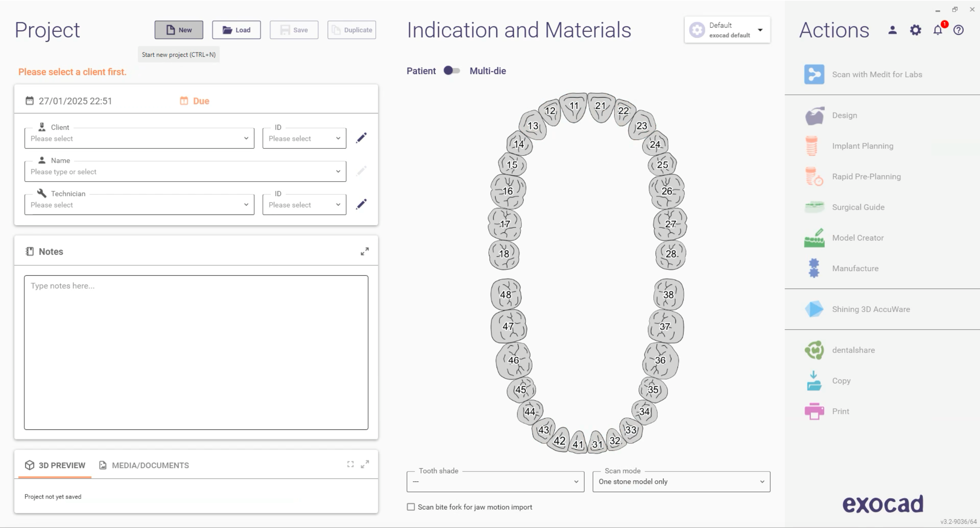
Task: Open the Scan mode dropdown
Action: pos(762,481)
